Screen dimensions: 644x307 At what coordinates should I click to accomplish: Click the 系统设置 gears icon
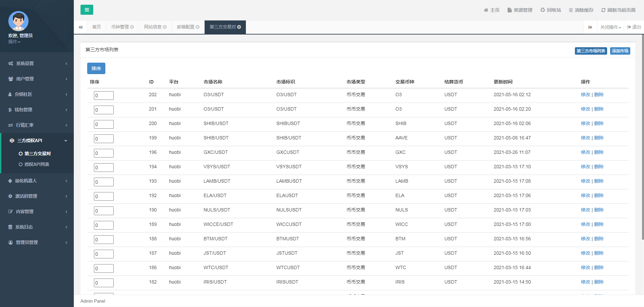click(x=11, y=63)
